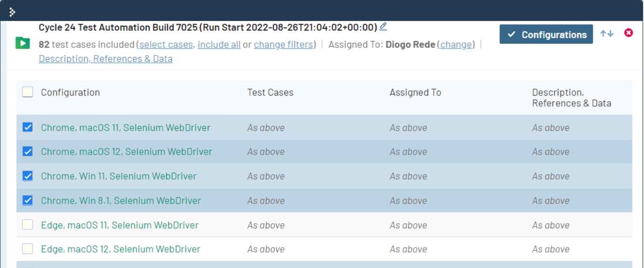The height and width of the screenshot is (268, 644).
Task: Click the pencil edit icon beside run title
Action: 383,27
